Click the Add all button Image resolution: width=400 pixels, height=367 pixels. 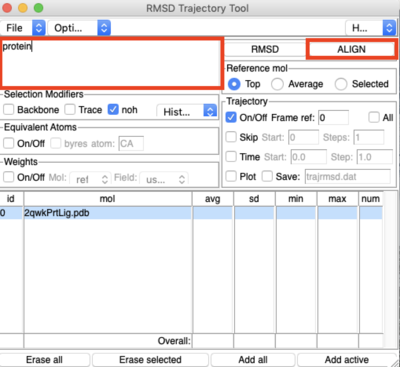pyautogui.click(x=253, y=360)
